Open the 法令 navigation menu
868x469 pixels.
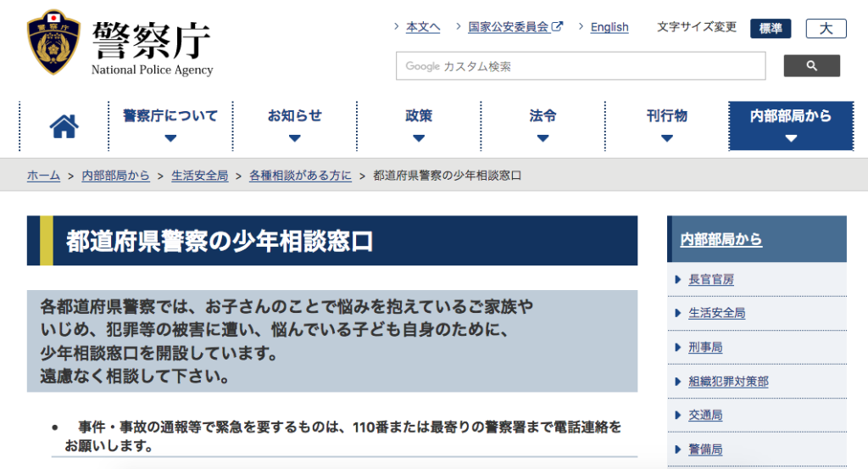pyautogui.click(x=542, y=126)
